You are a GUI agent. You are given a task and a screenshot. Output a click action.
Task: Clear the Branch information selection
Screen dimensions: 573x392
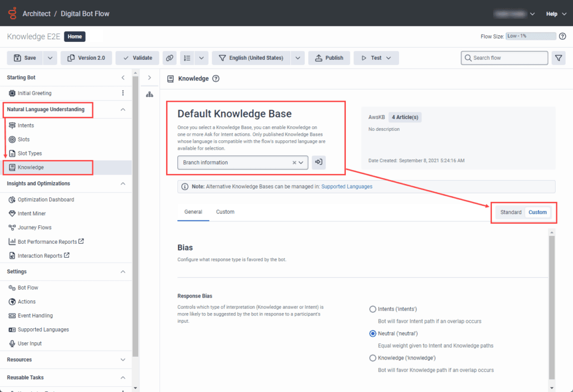[294, 163]
